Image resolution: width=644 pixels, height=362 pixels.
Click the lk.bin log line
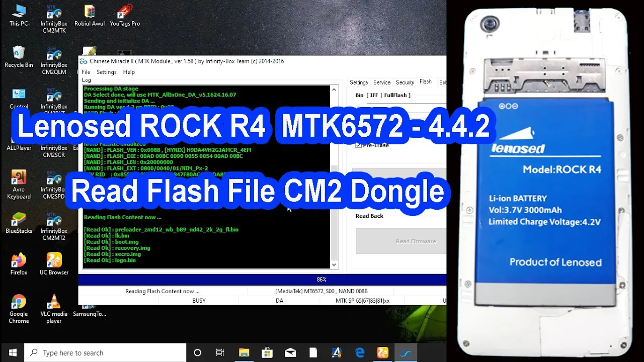(x=107, y=235)
